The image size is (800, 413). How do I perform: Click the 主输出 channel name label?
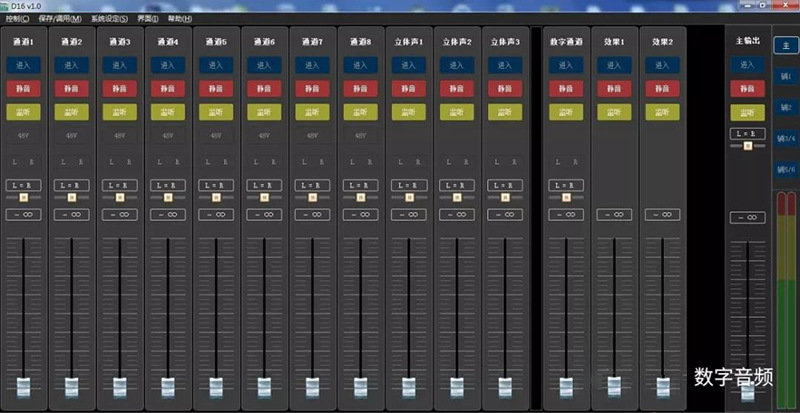747,41
